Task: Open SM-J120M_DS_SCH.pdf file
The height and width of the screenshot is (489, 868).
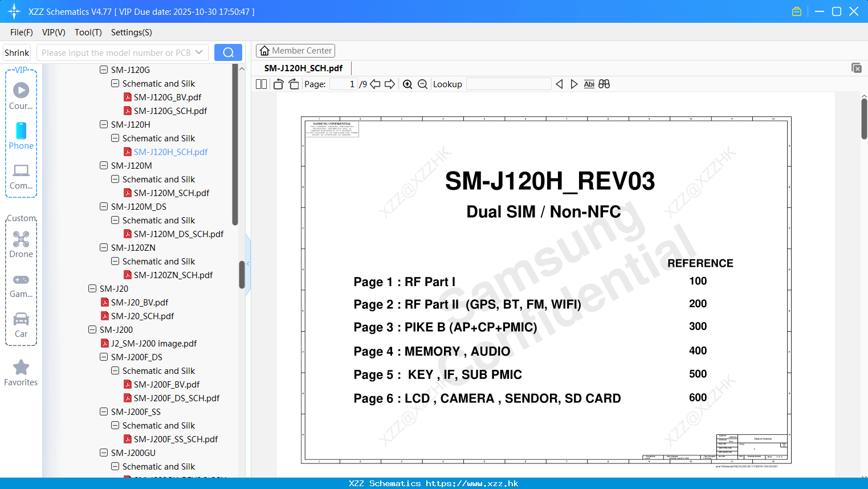Action: 178,234
